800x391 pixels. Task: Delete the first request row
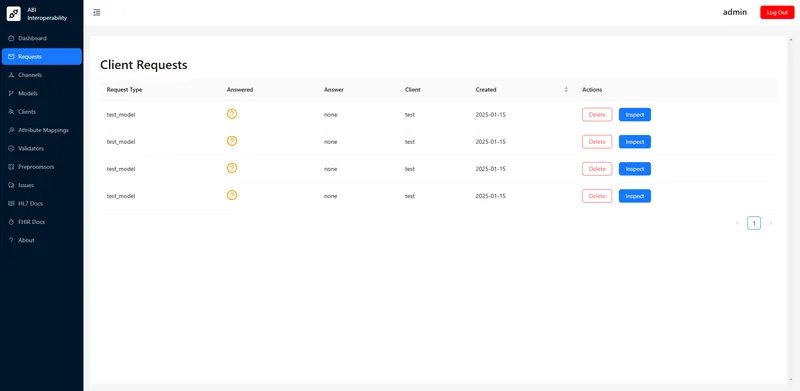coord(597,115)
